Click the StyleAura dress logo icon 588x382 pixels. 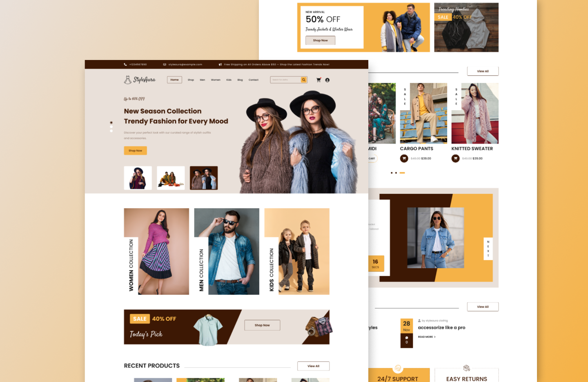pyautogui.click(x=127, y=80)
